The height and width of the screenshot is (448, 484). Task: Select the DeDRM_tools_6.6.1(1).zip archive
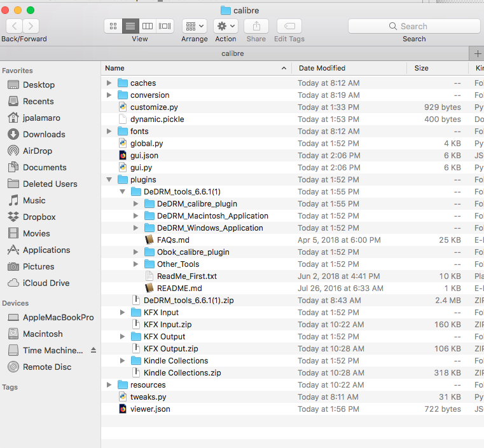189,301
